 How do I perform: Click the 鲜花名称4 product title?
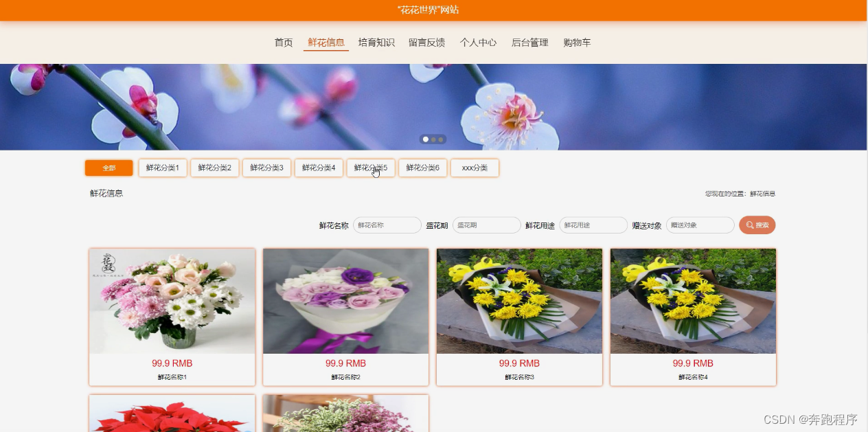(x=694, y=377)
